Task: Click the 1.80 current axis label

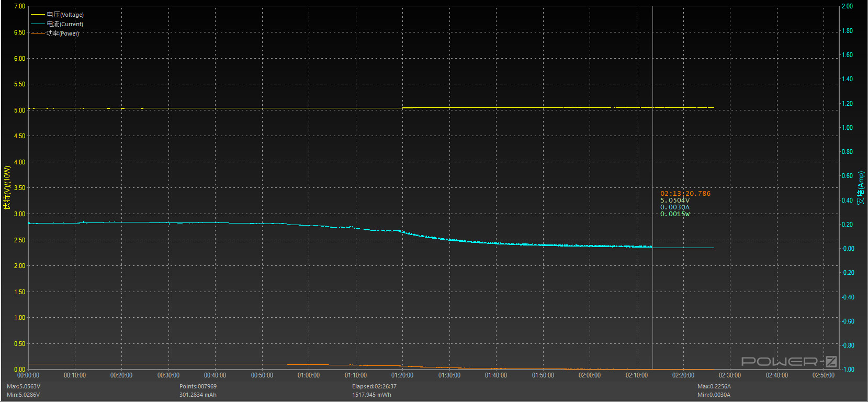Action: point(847,31)
